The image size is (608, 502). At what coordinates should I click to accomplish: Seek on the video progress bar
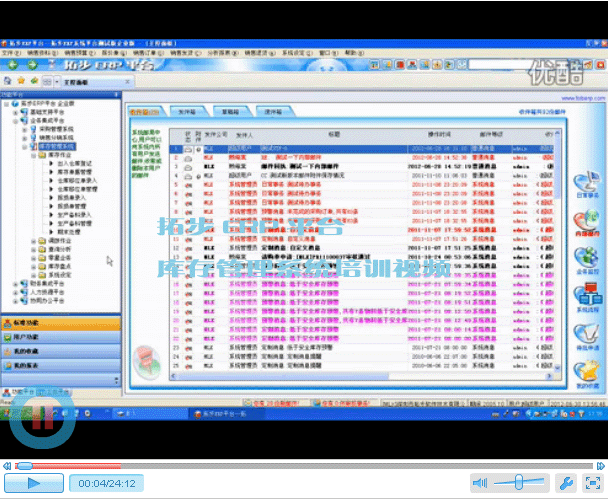coord(300,465)
